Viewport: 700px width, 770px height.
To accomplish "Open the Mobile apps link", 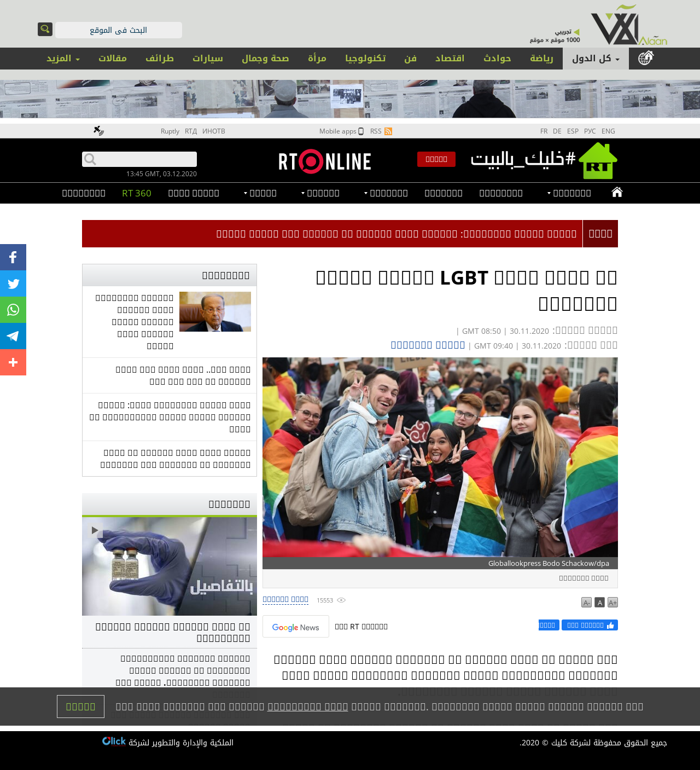I will click(x=341, y=131).
